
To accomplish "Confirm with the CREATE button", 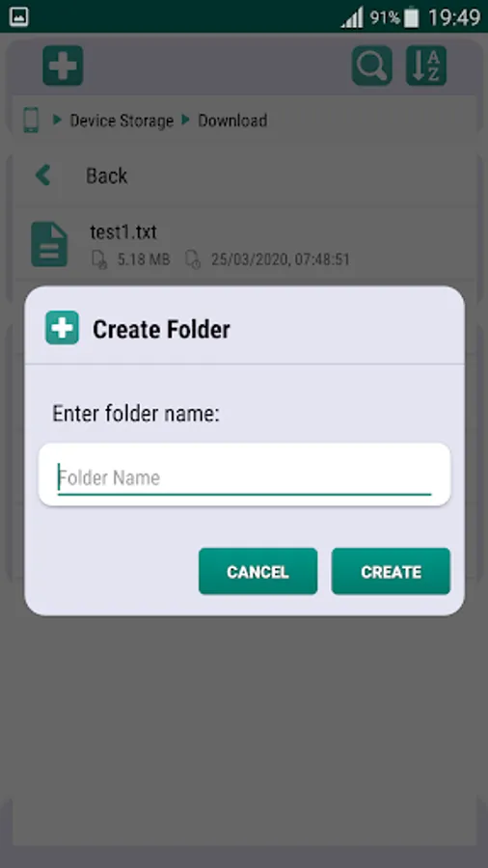I will (391, 571).
